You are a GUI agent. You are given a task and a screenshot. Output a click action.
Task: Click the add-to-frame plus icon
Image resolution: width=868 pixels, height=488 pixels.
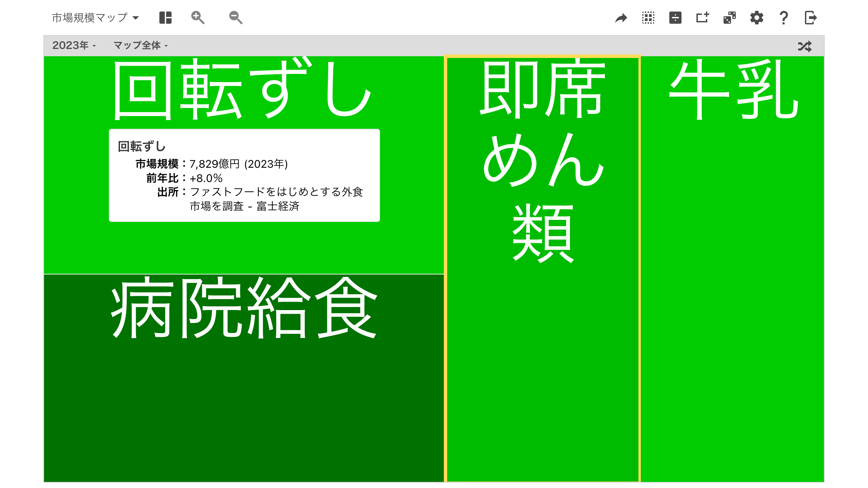click(x=703, y=18)
